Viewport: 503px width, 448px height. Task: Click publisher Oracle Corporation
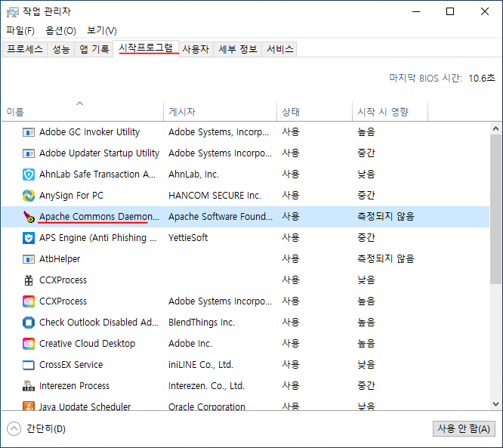pos(207,406)
